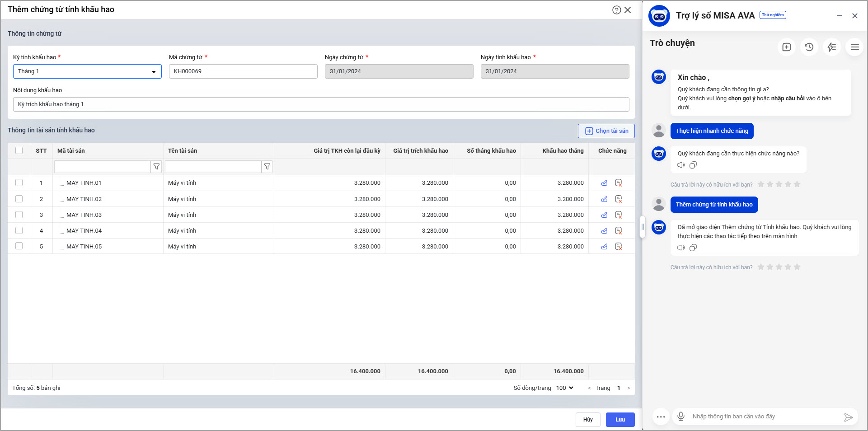The height and width of the screenshot is (431, 868).
Task: Click the Chọn tài sản button
Action: click(x=606, y=131)
